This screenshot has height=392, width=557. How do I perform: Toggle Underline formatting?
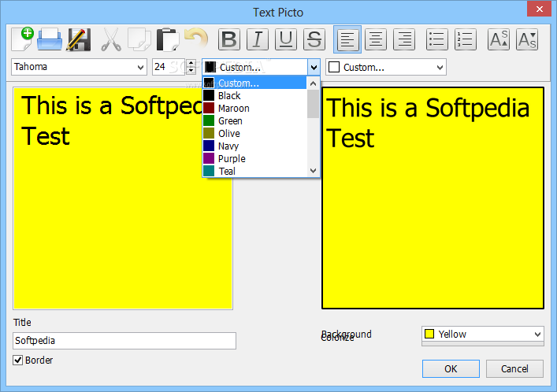(x=286, y=39)
